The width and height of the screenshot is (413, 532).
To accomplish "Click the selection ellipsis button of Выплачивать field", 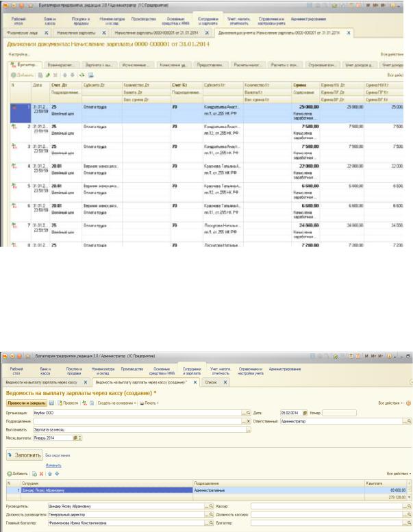I will click(249, 429).
